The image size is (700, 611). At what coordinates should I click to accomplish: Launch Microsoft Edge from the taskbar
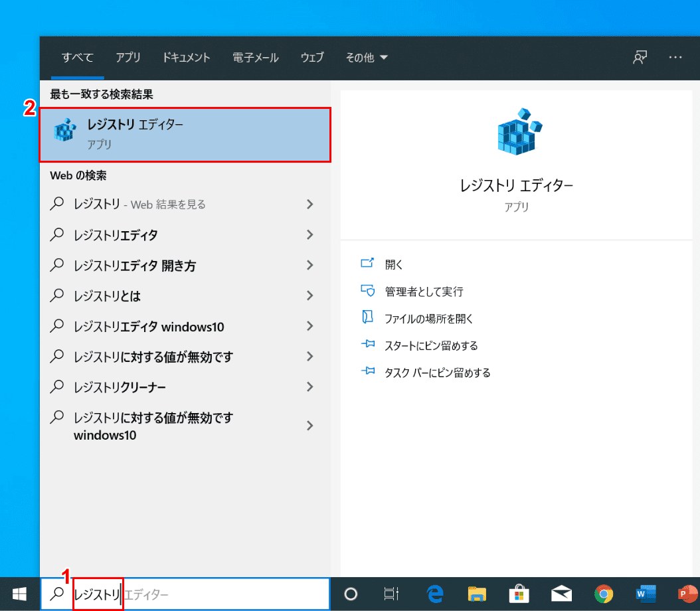tap(435, 594)
